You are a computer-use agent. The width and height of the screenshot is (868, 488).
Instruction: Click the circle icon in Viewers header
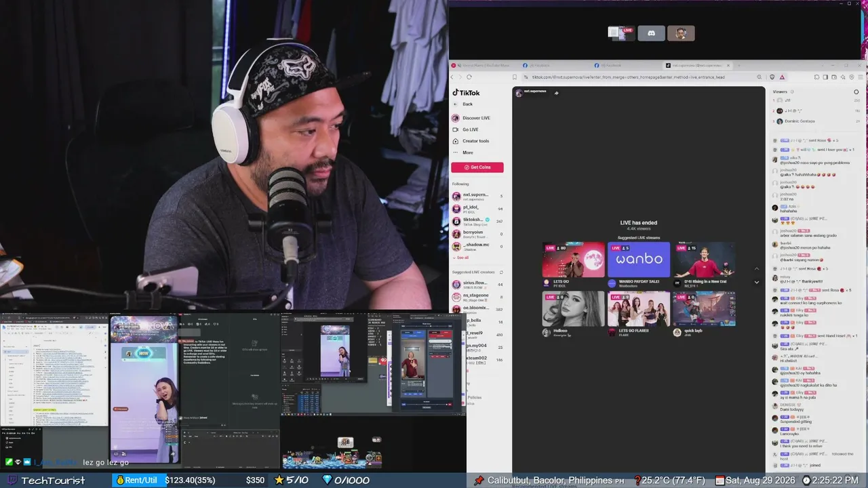(856, 92)
